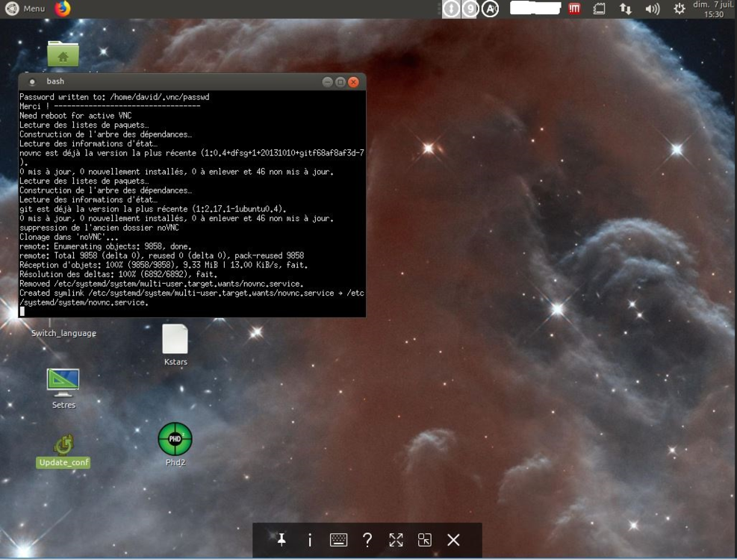Maximize the bash terminal window
This screenshot has height=560, width=737.
(x=340, y=82)
